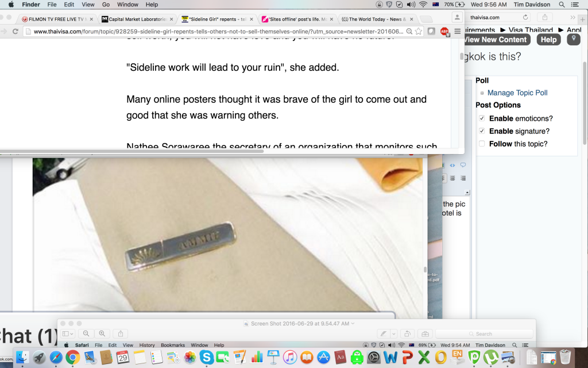
Task: Open Preview sidebar view dropdown
Action: 68,333
